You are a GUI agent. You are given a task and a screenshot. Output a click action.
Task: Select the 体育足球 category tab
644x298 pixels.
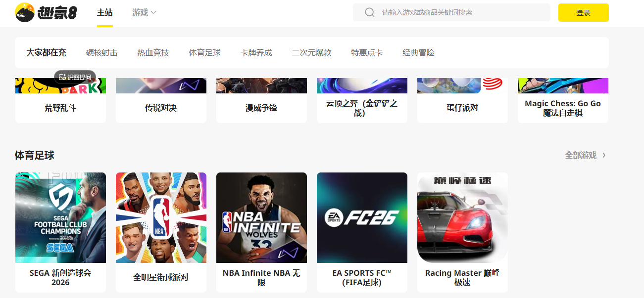pyautogui.click(x=204, y=52)
